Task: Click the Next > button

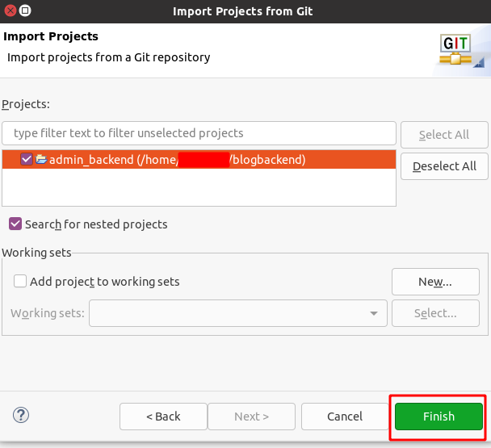Action: click(x=251, y=417)
